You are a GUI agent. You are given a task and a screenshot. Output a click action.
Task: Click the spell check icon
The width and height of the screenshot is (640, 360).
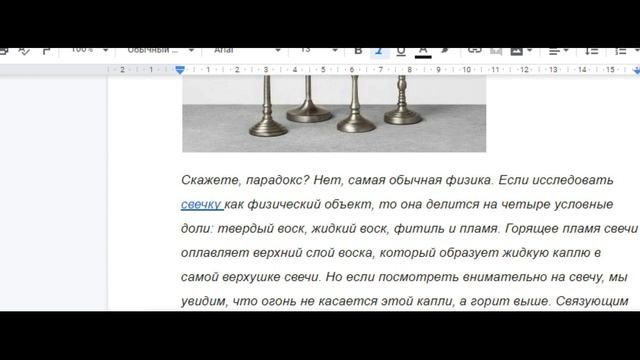tap(24, 51)
